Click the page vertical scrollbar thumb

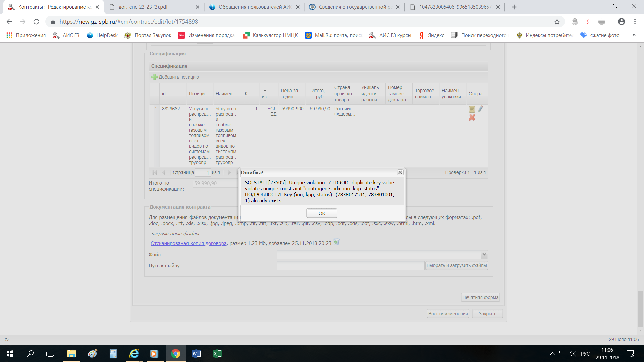(x=640, y=308)
